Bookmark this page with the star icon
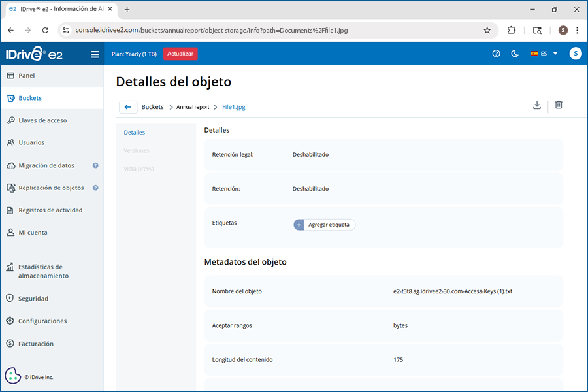 point(487,30)
